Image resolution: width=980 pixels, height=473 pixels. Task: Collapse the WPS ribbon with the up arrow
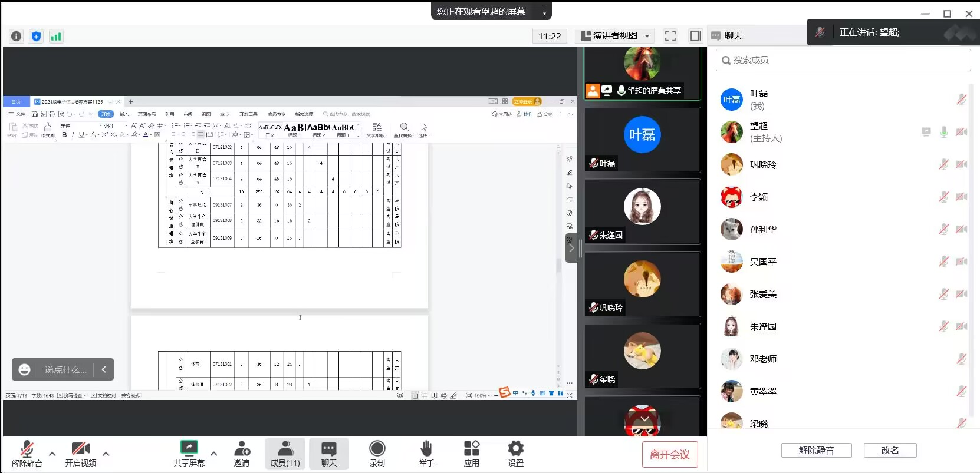[x=570, y=114]
